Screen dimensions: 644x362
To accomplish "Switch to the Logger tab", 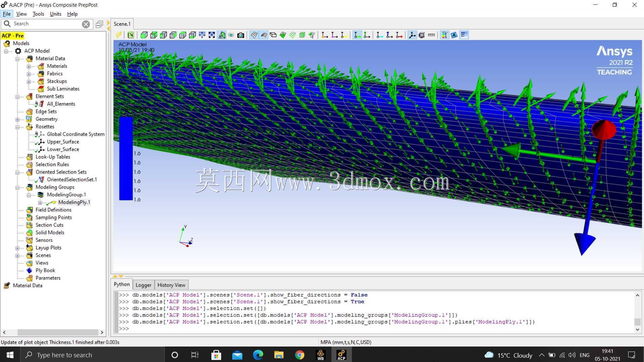I will click(143, 285).
